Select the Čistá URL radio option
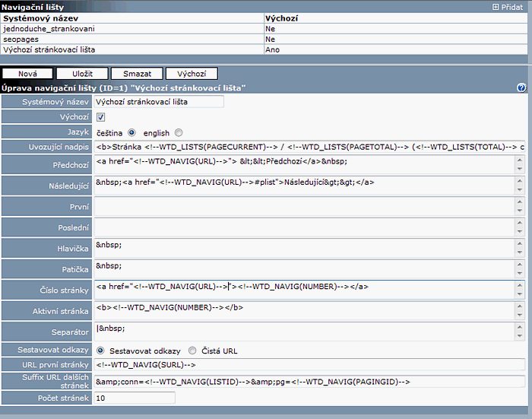The height and width of the screenshot is (419, 532). (192, 351)
